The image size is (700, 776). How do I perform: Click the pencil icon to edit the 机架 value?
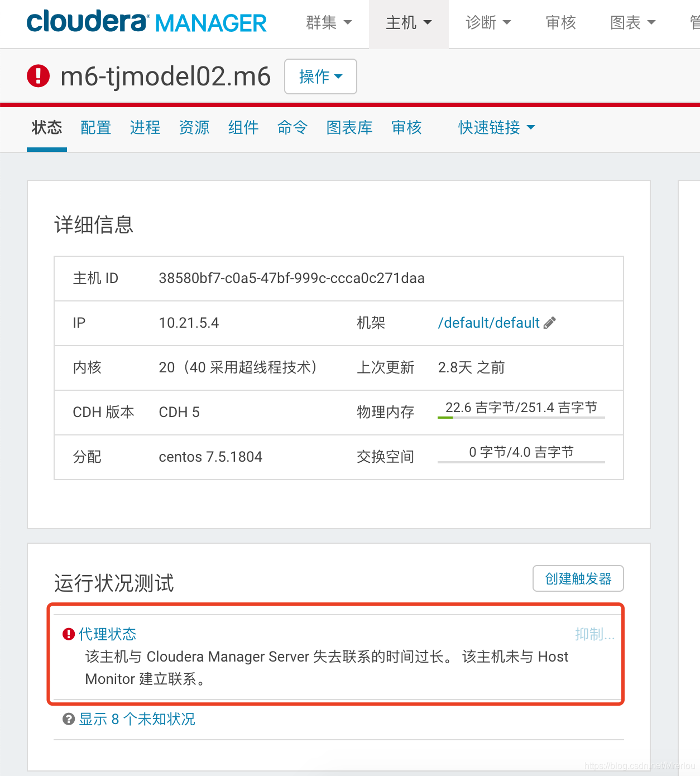pyautogui.click(x=551, y=323)
